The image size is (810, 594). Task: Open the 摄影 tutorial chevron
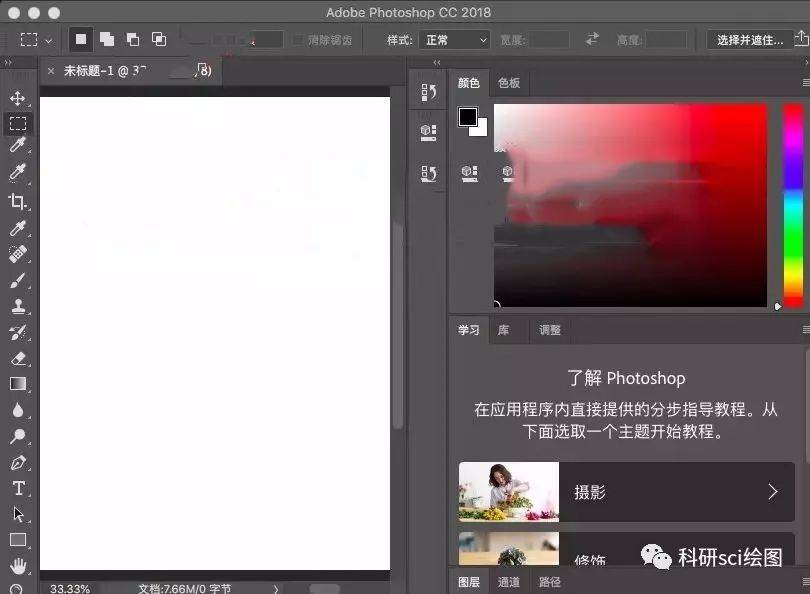click(x=772, y=492)
